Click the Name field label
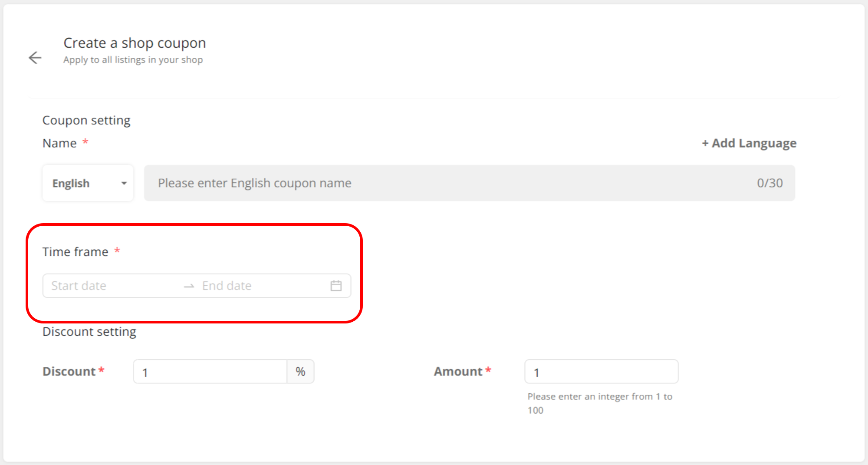The height and width of the screenshot is (465, 868). pyautogui.click(x=59, y=143)
